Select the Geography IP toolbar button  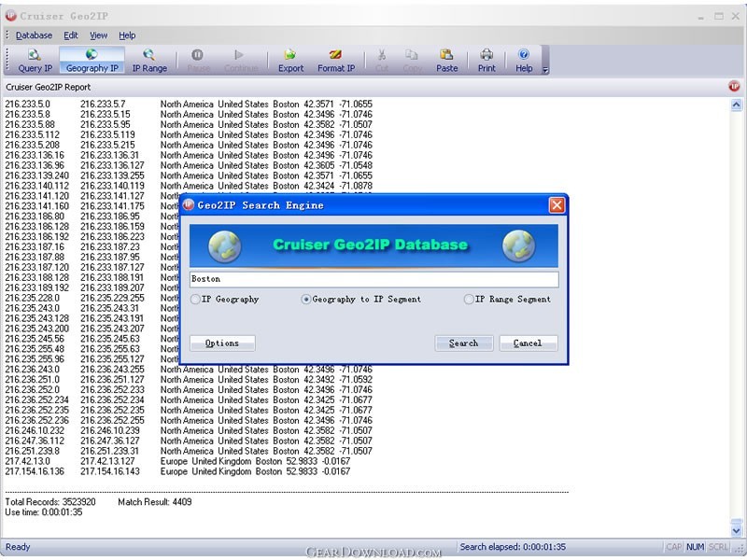pos(92,61)
